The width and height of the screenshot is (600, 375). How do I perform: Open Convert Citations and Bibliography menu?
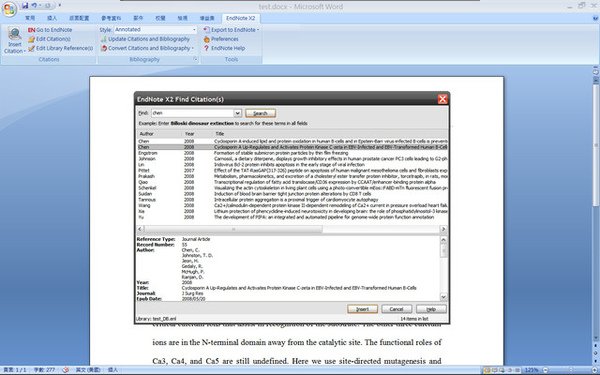[x=147, y=48]
